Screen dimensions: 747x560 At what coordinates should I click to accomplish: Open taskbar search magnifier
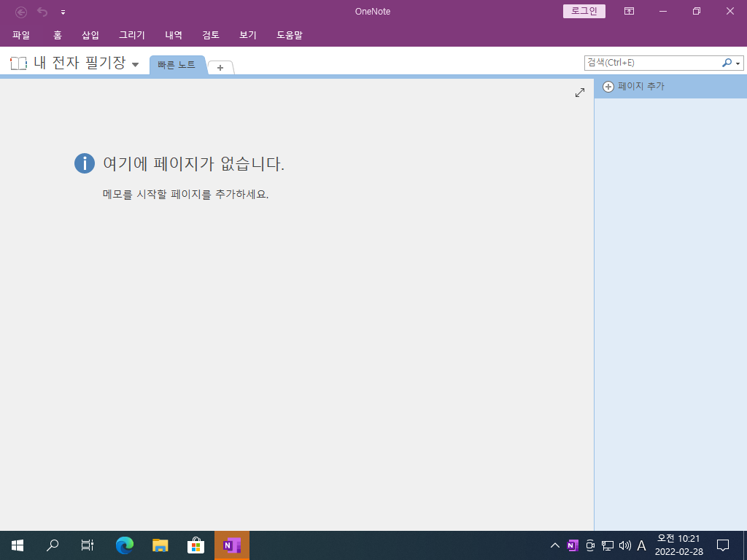(x=53, y=545)
